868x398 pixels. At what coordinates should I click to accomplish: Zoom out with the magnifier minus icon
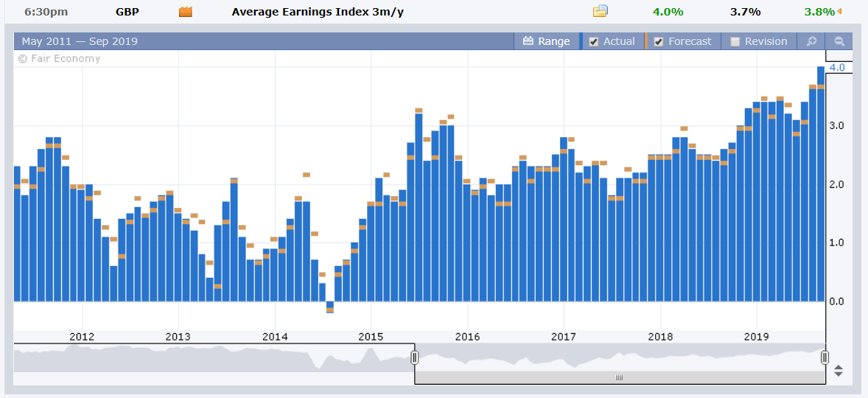tap(839, 41)
